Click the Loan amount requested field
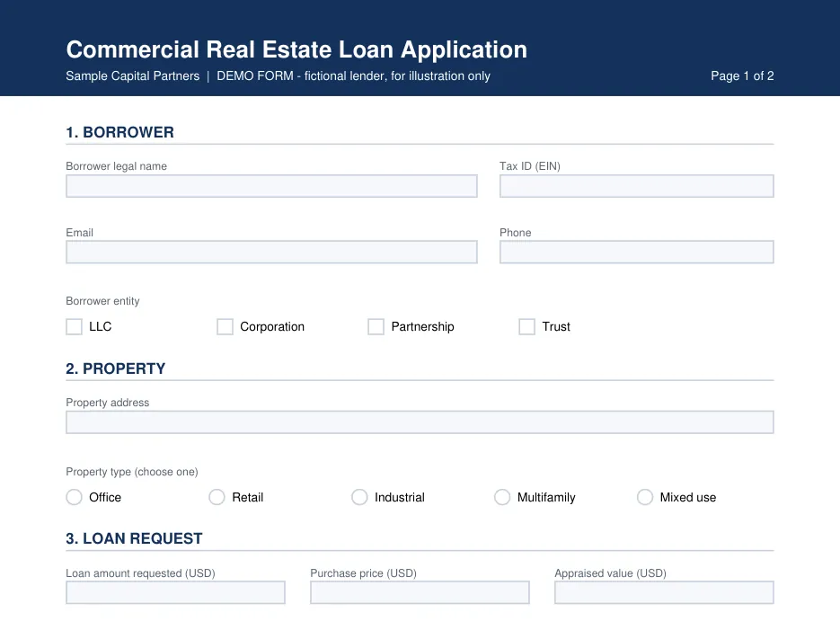The width and height of the screenshot is (840, 630). [x=175, y=592]
